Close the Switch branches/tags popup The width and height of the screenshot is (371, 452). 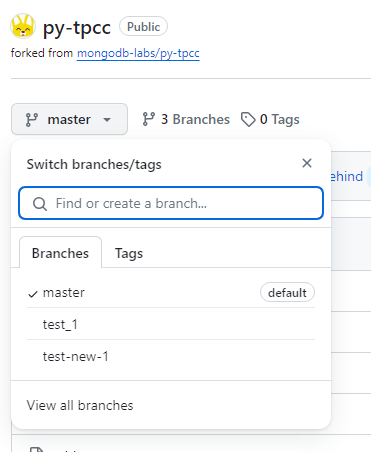click(307, 163)
